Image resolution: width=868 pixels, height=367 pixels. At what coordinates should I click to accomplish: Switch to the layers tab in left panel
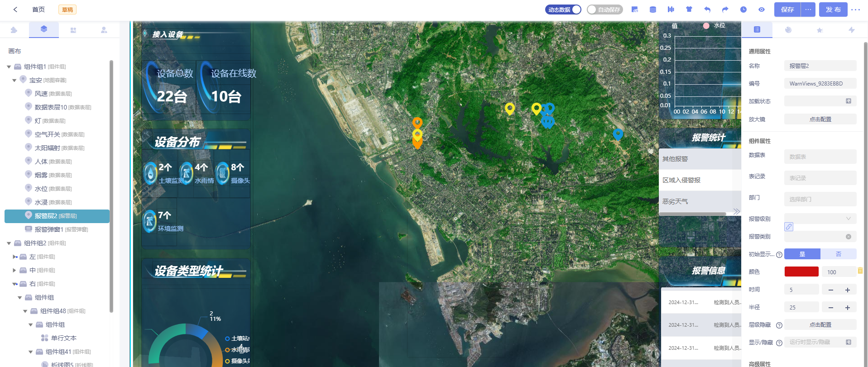[44, 29]
